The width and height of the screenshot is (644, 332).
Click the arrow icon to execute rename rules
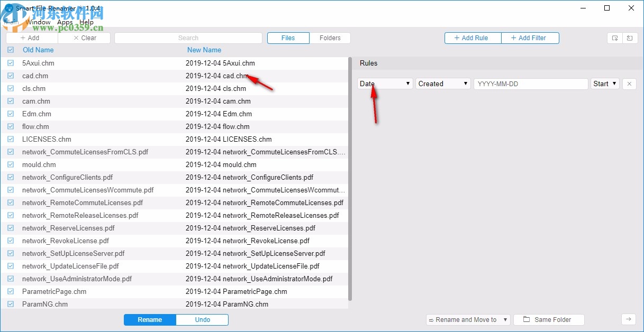(629, 319)
